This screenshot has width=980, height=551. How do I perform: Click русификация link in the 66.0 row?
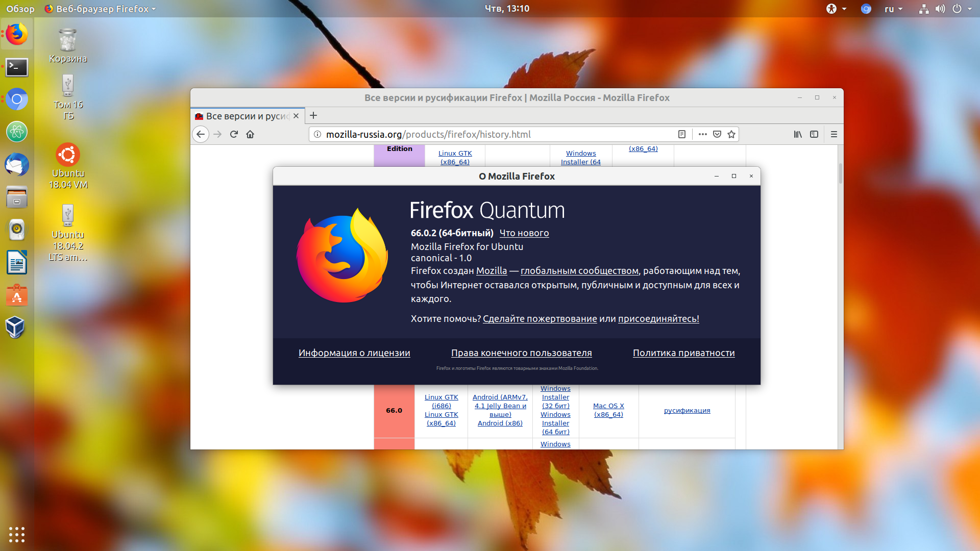click(x=687, y=411)
